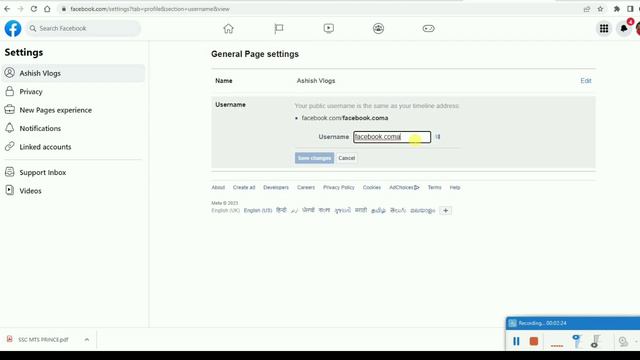Open the Menu grid icon
The width and height of the screenshot is (640, 360).
[604, 29]
